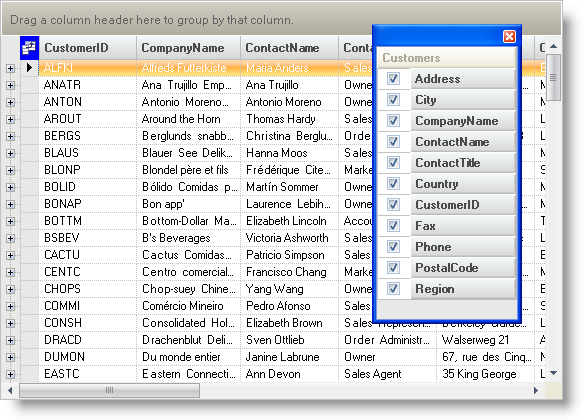This screenshot has width=583, height=420.
Task: Click the Phone button in column chooser
Action: [x=463, y=247]
